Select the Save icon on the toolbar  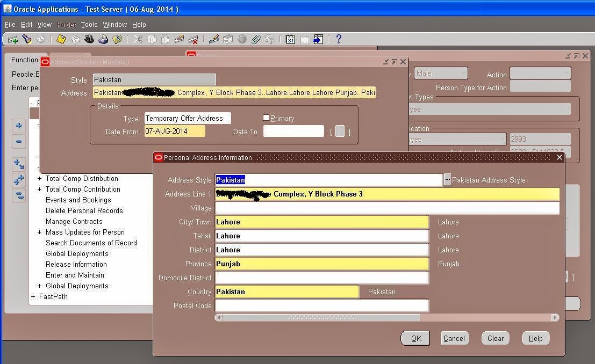pos(60,39)
